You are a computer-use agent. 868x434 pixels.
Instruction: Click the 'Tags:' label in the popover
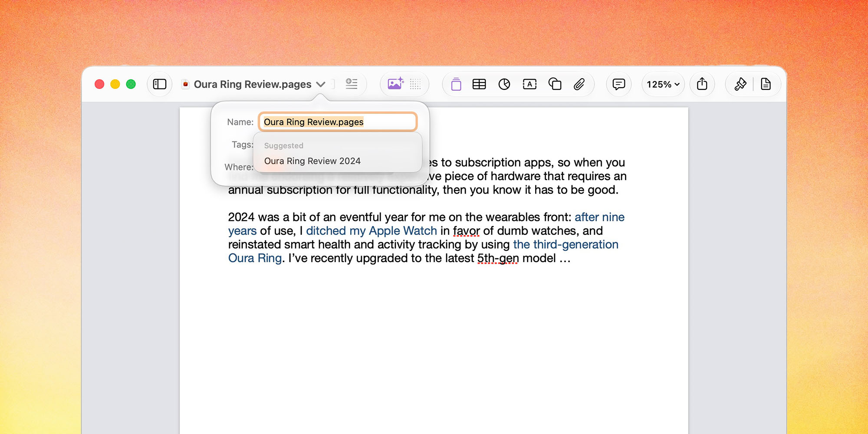tap(242, 145)
